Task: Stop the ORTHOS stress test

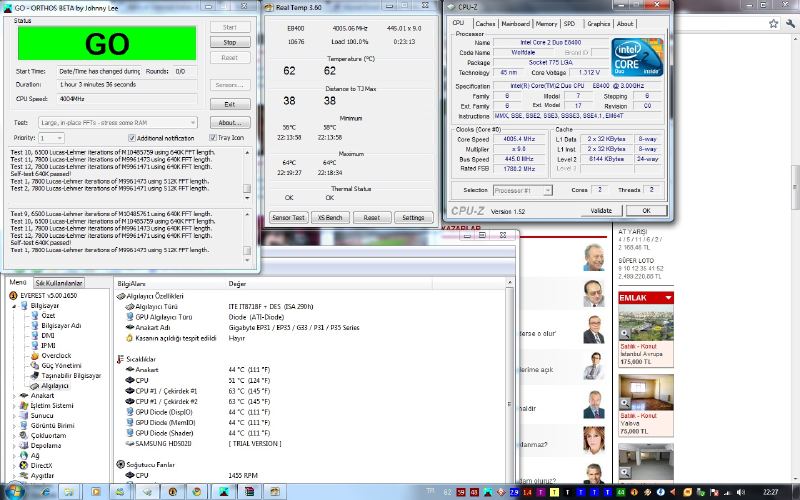Action: [x=230, y=42]
